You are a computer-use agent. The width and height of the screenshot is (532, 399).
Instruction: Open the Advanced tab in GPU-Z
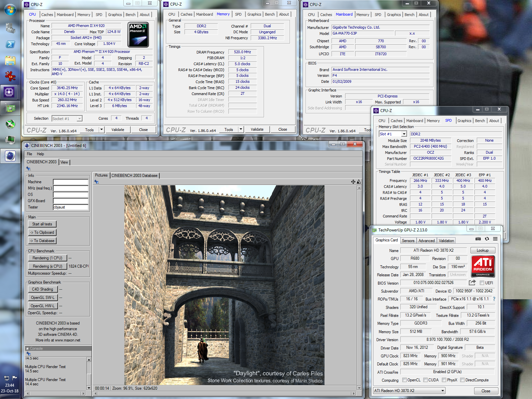coord(427,241)
